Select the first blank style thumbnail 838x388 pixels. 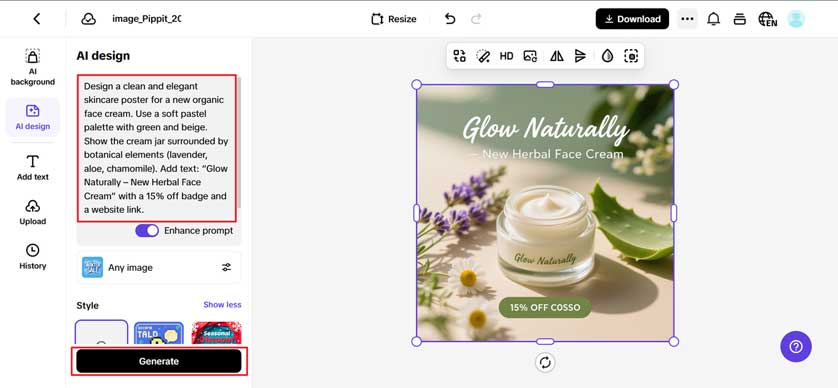pyautogui.click(x=102, y=332)
